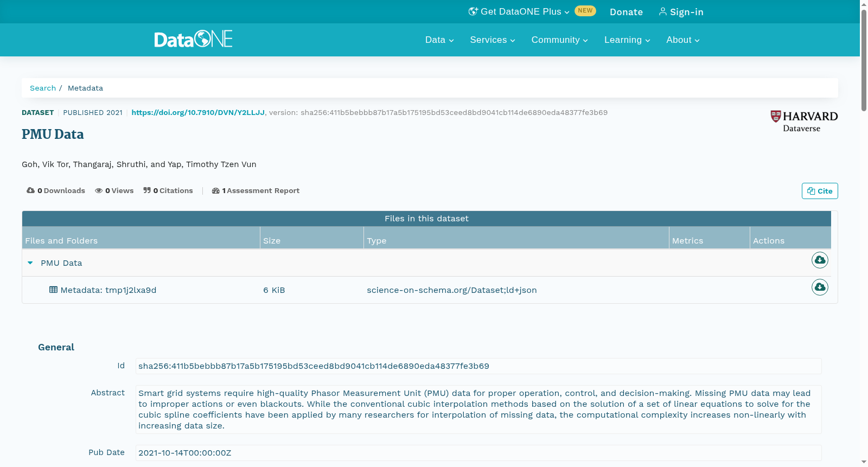The height and width of the screenshot is (467, 868).
Task: Click the assessment report gauge icon
Action: point(215,190)
